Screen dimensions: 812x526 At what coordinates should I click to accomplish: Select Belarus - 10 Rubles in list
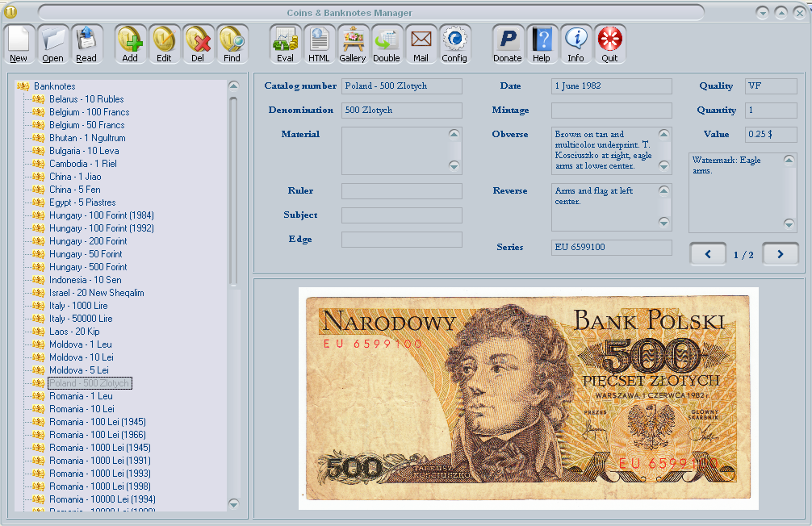(x=86, y=99)
